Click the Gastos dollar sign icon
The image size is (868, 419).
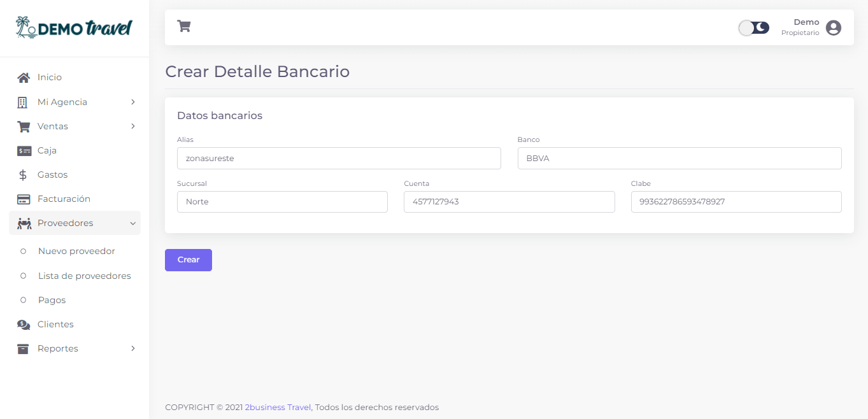coord(23,174)
